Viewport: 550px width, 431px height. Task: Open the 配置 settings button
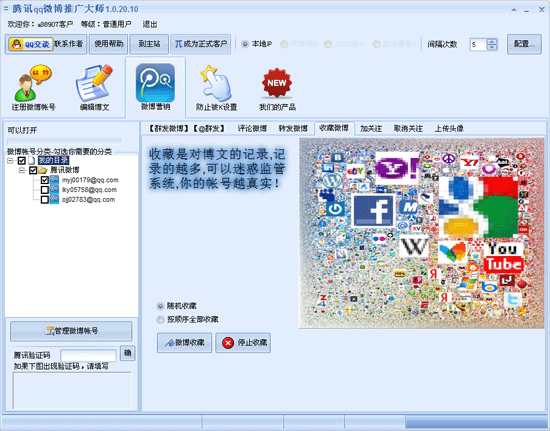pyautogui.click(x=524, y=44)
